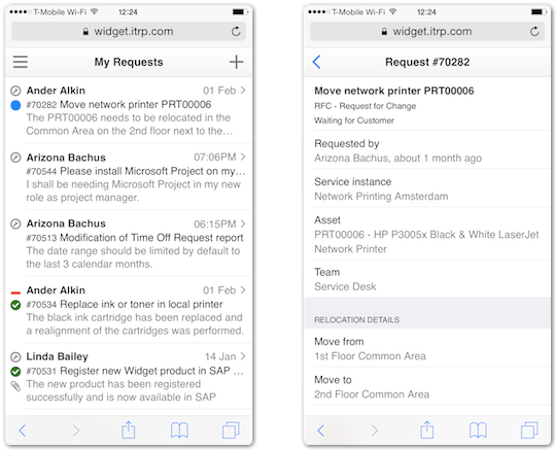
Task: Click 'Linda Bailey' requester name
Action: [57, 356]
